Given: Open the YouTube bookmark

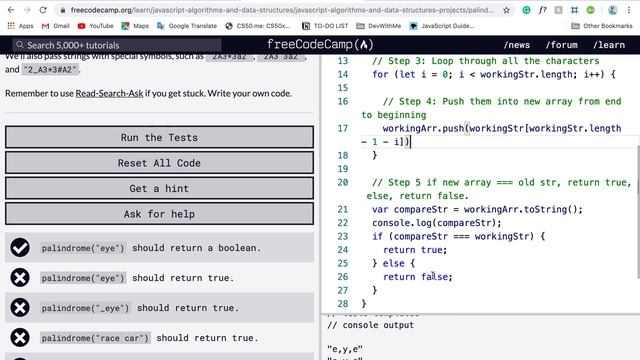Looking at the screenshot, I should coord(96,26).
